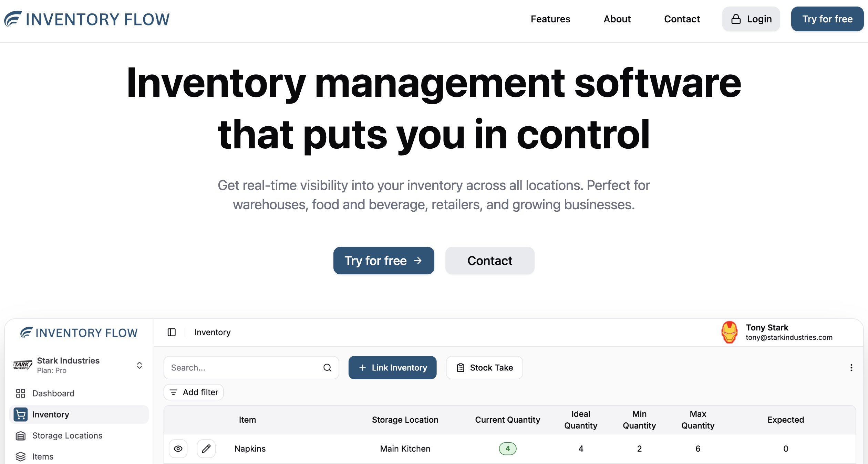Edit the Napkins row using the pencil icon
Screen dimensions: 868x464
(206, 449)
